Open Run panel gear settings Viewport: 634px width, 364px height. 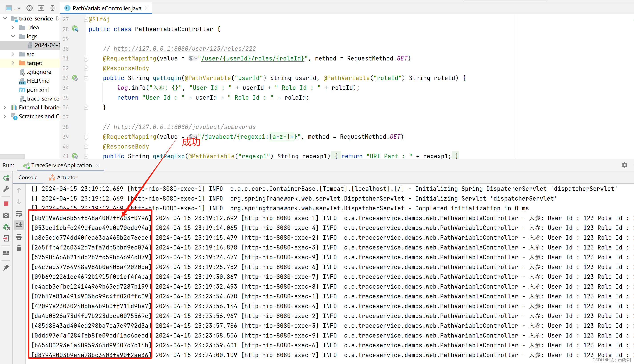click(624, 165)
